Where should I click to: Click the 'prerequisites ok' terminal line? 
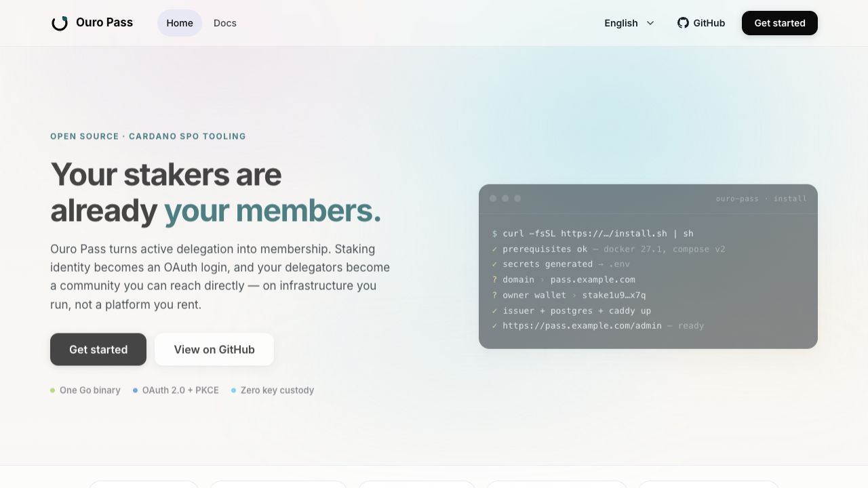pos(608,249)
